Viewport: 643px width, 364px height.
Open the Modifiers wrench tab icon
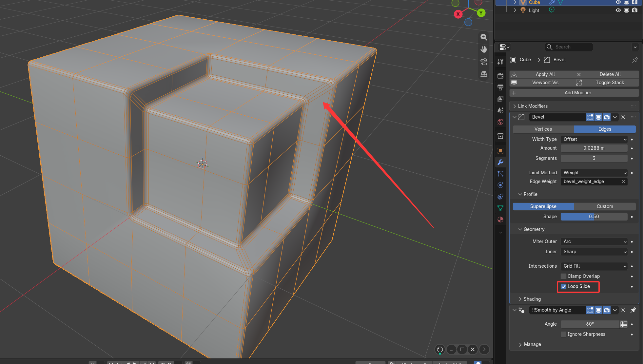(x=500, y=162)
